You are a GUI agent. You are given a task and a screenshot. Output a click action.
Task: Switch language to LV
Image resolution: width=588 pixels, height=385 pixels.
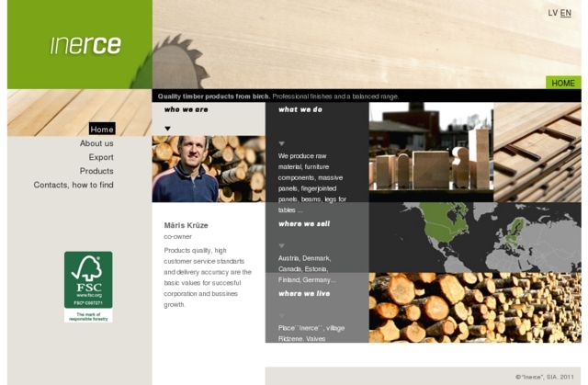click(x=552, y=13)
